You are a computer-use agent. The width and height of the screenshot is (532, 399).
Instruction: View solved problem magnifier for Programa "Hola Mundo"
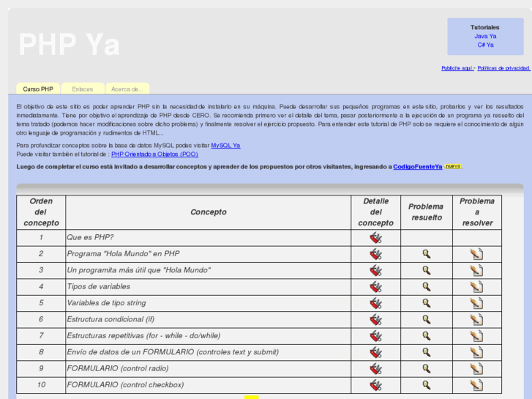427,254
